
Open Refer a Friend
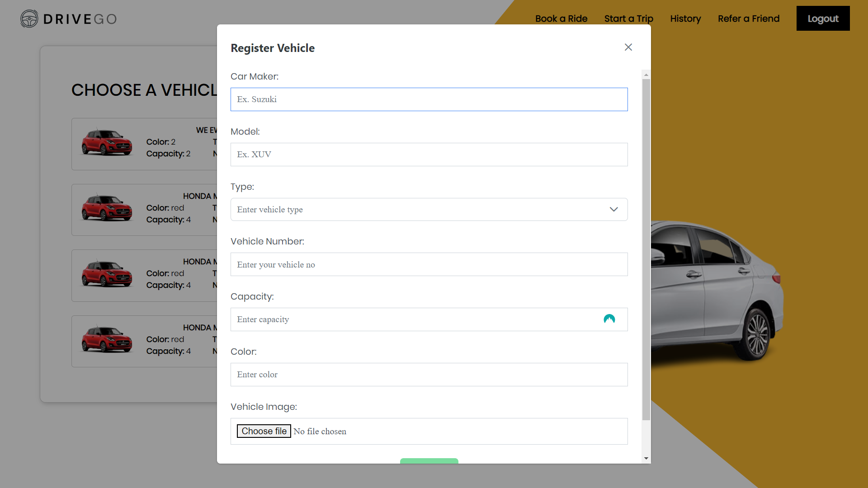[749, 19]
